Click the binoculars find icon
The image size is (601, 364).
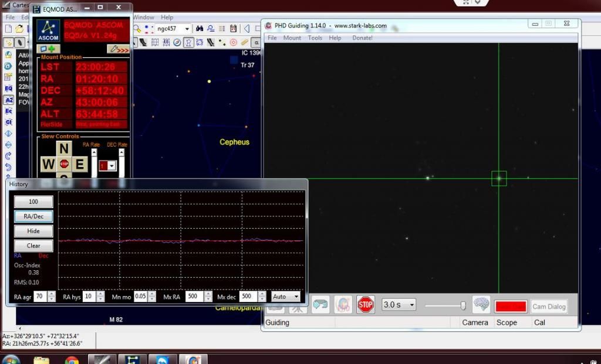point(200,29)
